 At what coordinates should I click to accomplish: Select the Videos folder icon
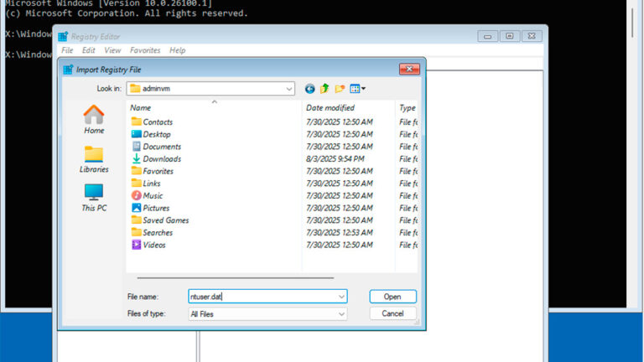click(136, 245)
